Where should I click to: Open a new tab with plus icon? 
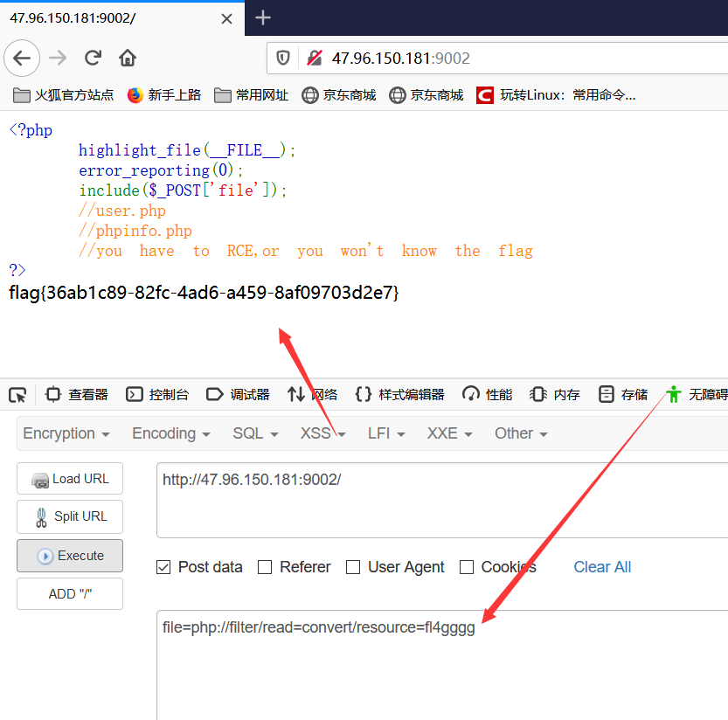263,17
